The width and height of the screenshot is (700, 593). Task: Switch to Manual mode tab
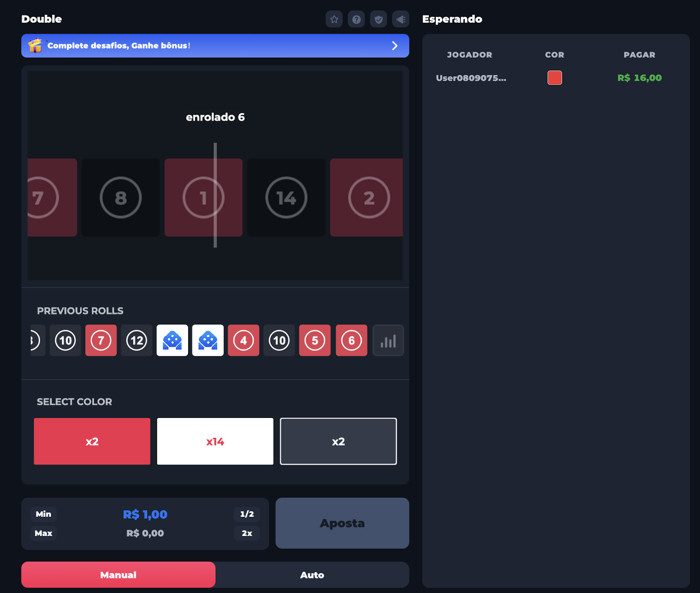[118, 575]
